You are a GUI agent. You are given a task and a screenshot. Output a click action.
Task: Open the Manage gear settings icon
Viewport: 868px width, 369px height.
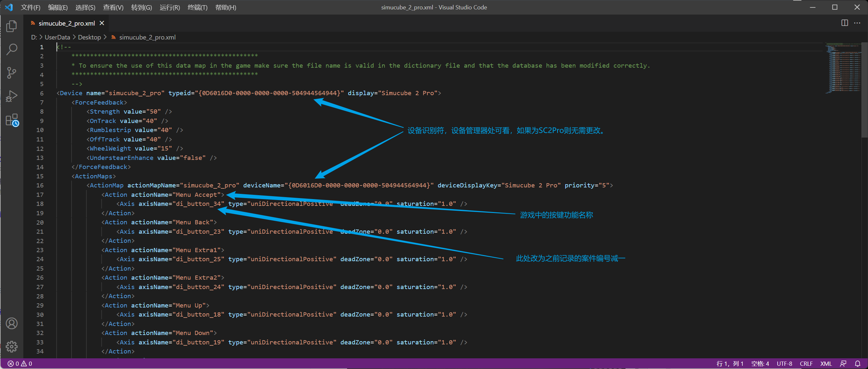coord(12,347)
